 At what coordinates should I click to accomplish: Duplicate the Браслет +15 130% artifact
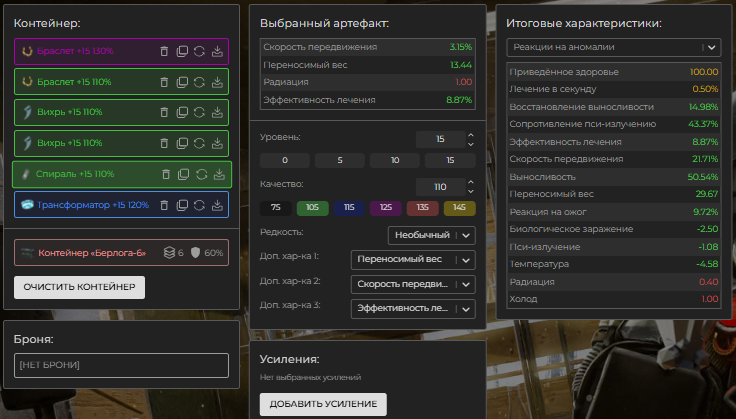(182, 51)
